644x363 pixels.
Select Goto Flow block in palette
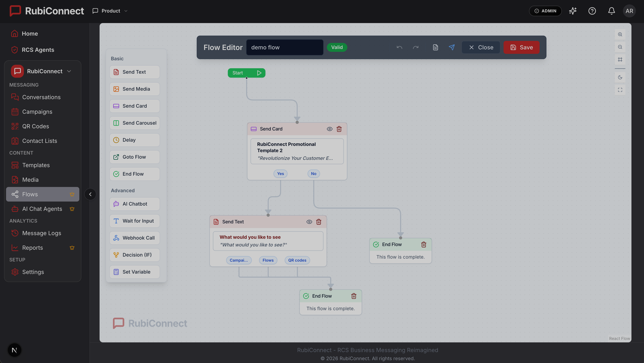[135, 157]
